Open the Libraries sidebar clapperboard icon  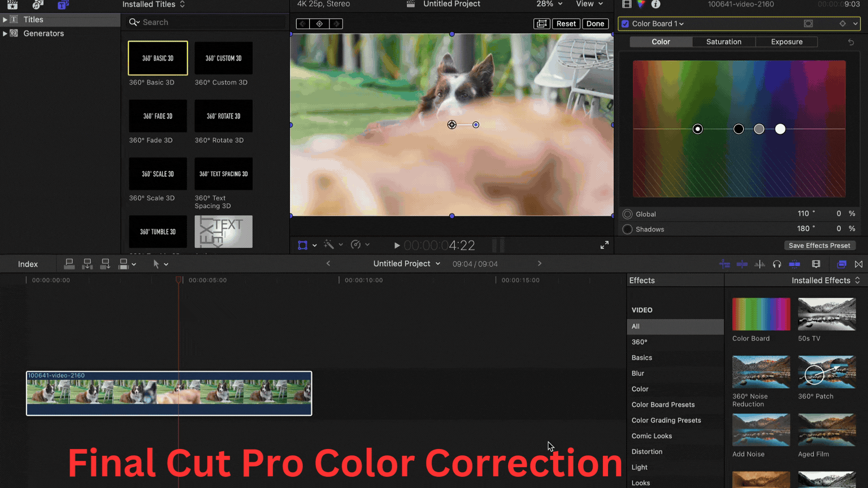click(x=12, y=5)
